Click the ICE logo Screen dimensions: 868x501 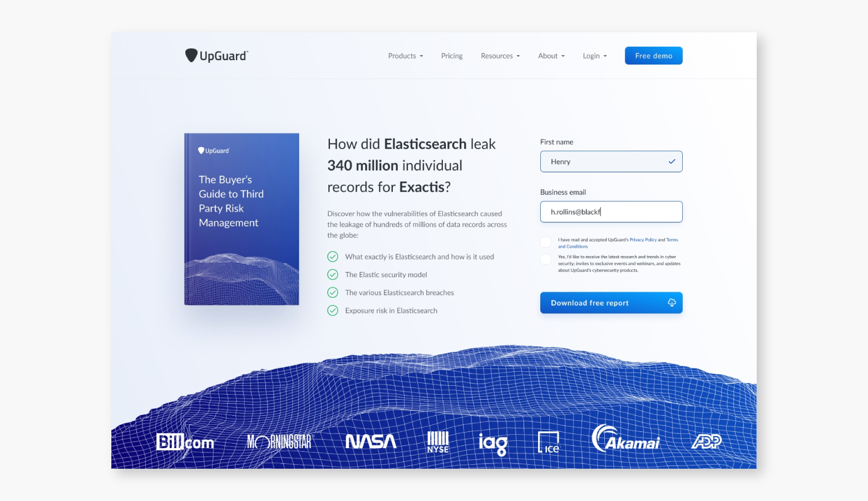click(x=549, y=442)
